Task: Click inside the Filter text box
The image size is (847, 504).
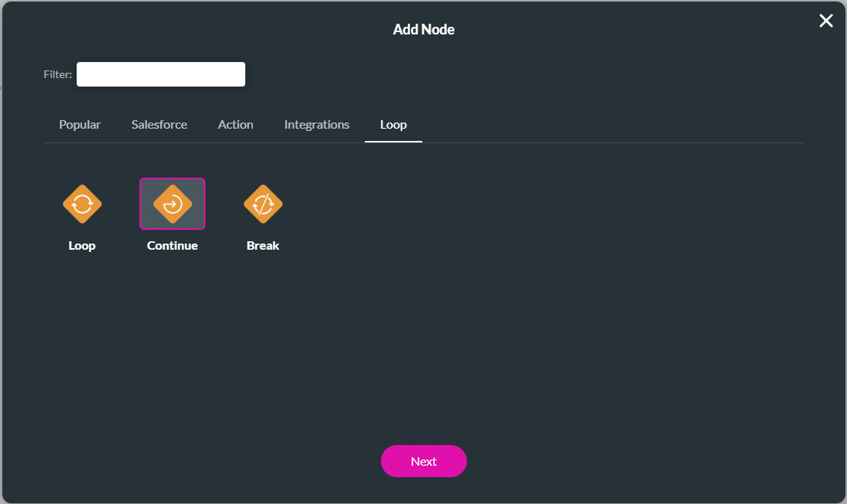Action: (160, 74)
